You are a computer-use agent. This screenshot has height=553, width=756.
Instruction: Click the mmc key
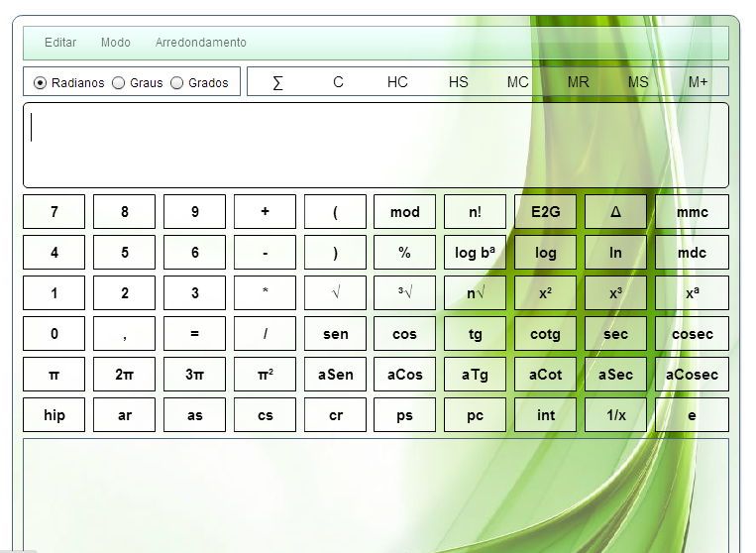(x=692, y=212)
